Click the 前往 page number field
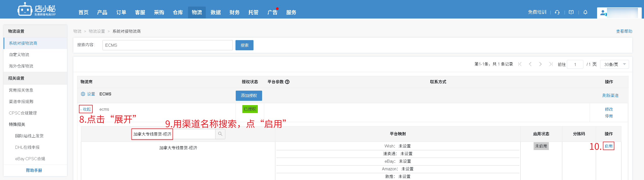The width and height of the screenshot is (644, 180). (x=575, y=64)
